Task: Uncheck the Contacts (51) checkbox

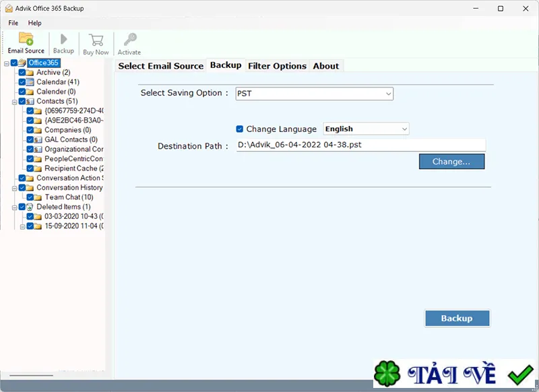Action: (x=22, y=101)
